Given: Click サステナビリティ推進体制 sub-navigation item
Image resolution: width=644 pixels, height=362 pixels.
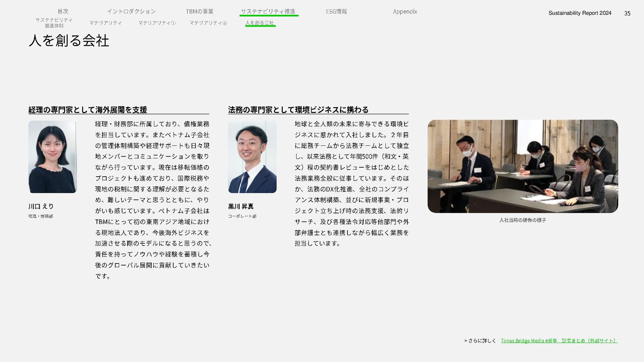Looking at the screenshot, I should [x=54, y=23].
